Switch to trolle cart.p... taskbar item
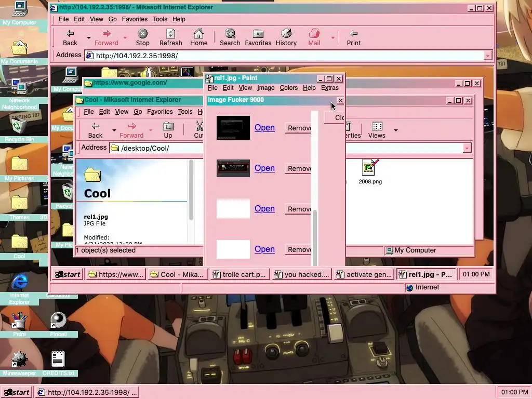 click(240, 274)
